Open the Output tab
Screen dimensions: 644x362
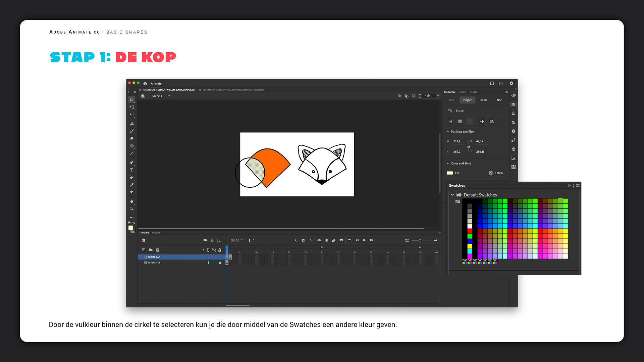tap(156, 233)
